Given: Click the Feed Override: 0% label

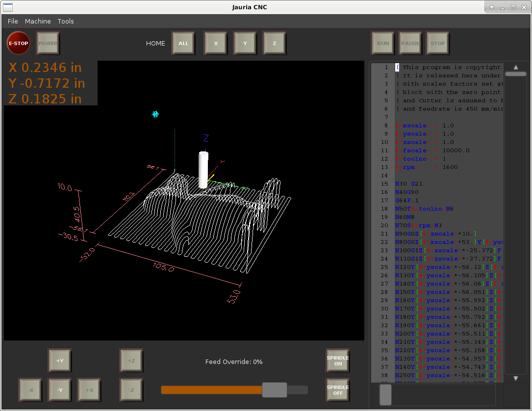Looking at the screenshot, I should click(x=234, y=362).
